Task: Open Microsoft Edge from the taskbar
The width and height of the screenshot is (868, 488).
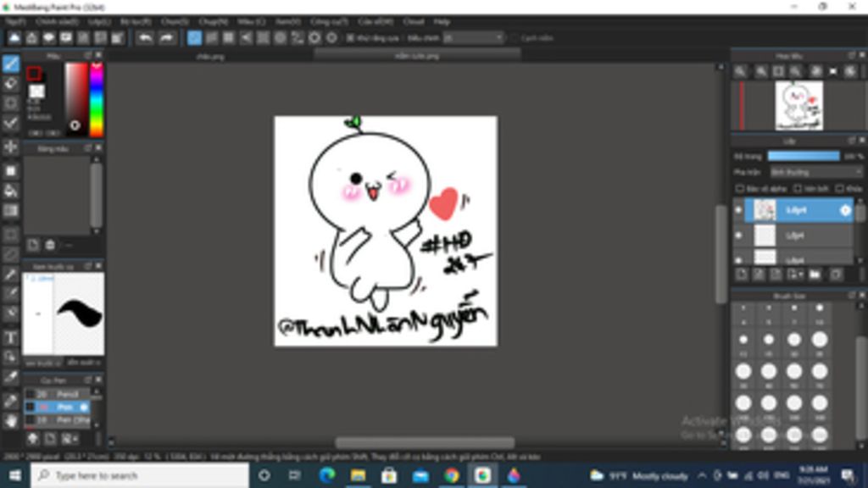Action: click(327, 476)
